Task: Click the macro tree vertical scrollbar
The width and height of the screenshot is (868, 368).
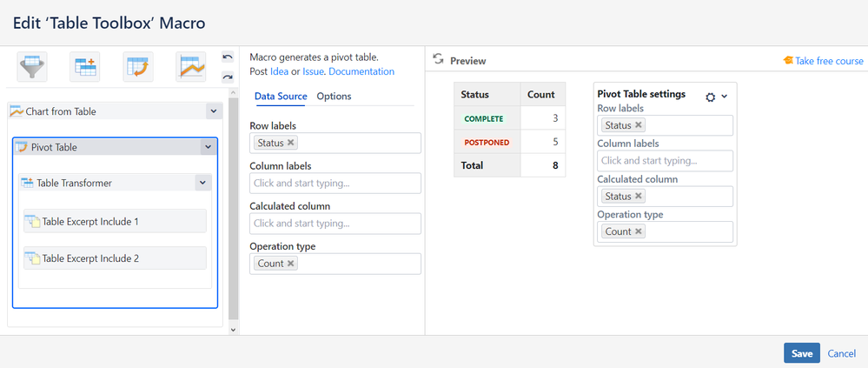Action: click(232, 217)
